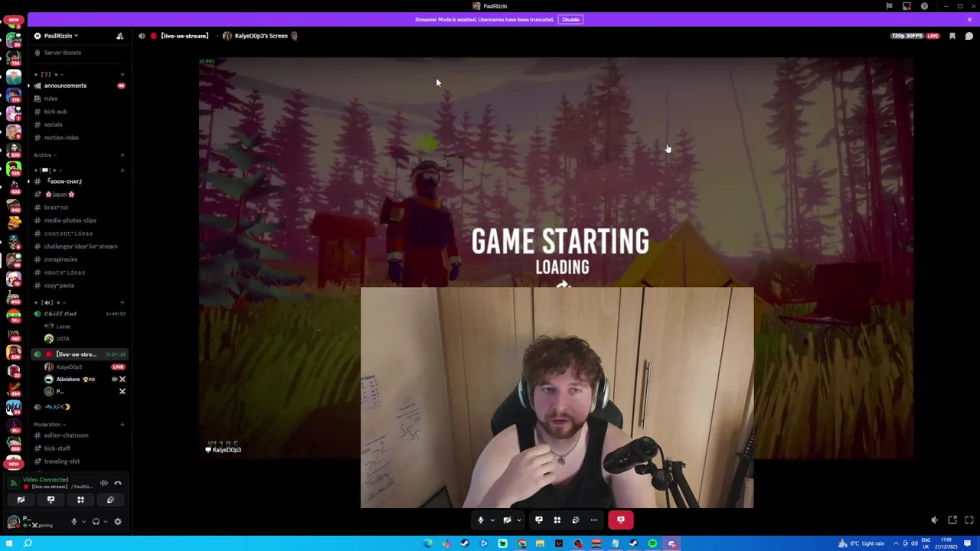Screen dimensions: 980x551
Task: Click the LIVE badge next to KalyeD0p3
Action: click(x=118, y=367)
